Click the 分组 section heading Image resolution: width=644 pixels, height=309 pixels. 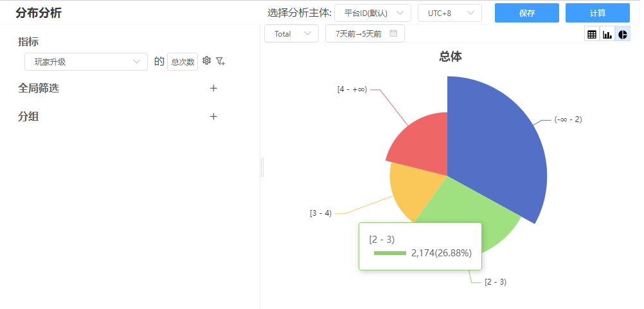click(28, 116)
